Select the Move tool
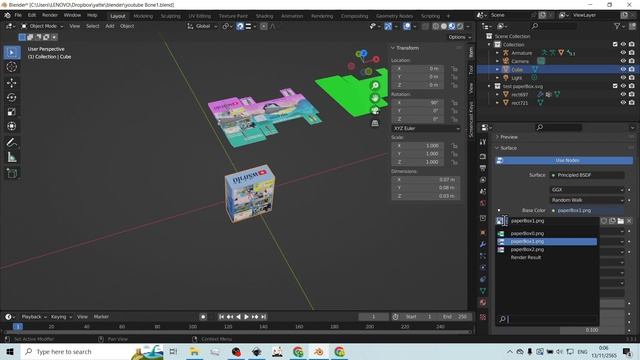 coord(12,83)
